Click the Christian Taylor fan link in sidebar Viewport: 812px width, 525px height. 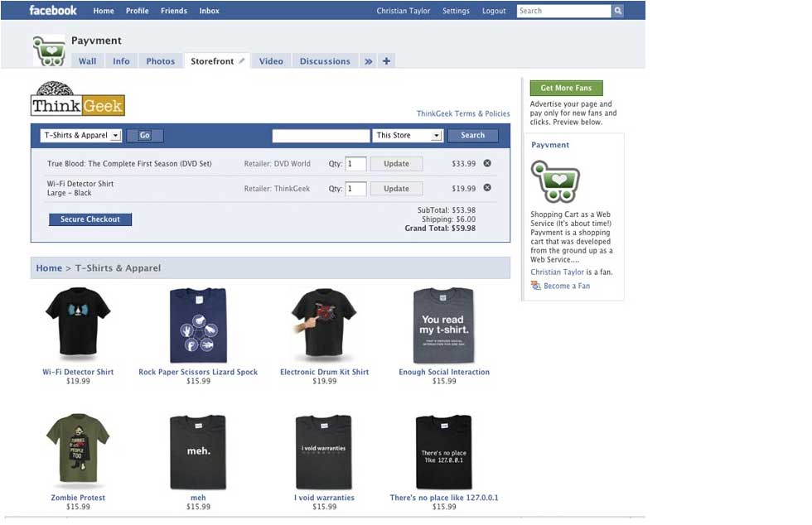[557, 272]
